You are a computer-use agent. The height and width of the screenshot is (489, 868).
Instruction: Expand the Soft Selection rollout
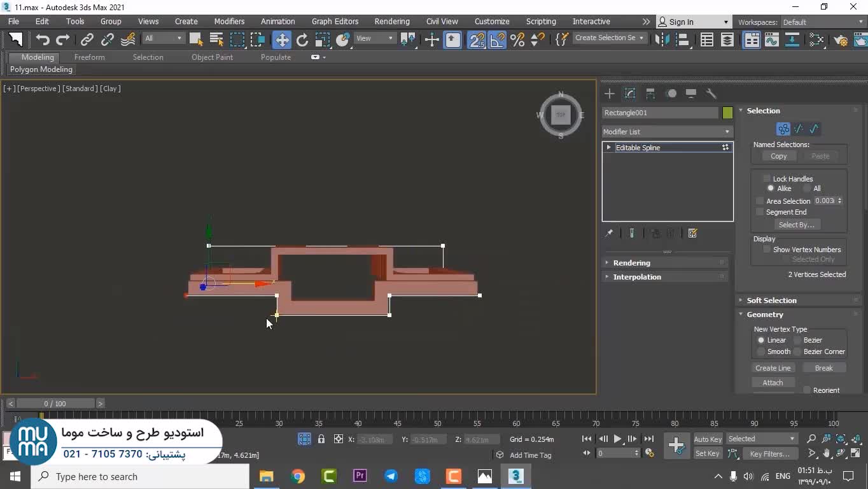(x=771, y=301)
